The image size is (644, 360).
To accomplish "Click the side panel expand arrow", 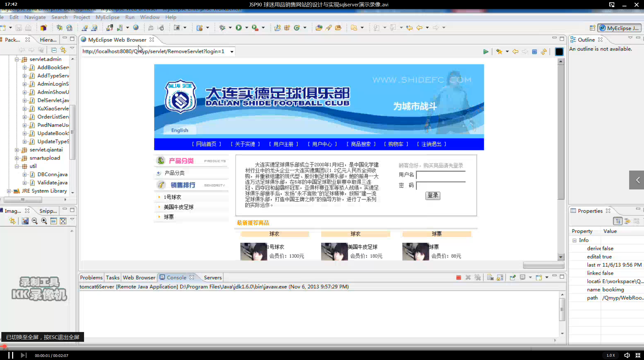I will click(x=637, y=180).
